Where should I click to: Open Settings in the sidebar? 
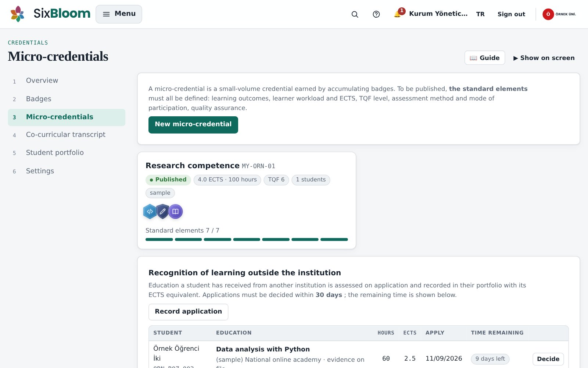click(x=67, y=171)
